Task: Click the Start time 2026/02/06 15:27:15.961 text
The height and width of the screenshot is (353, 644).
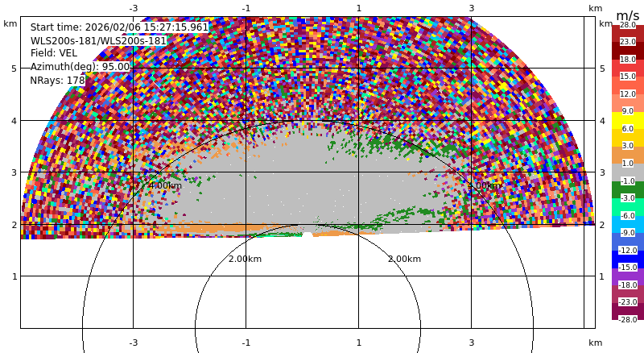Action: pyautogui.click(x=119, y=27)
